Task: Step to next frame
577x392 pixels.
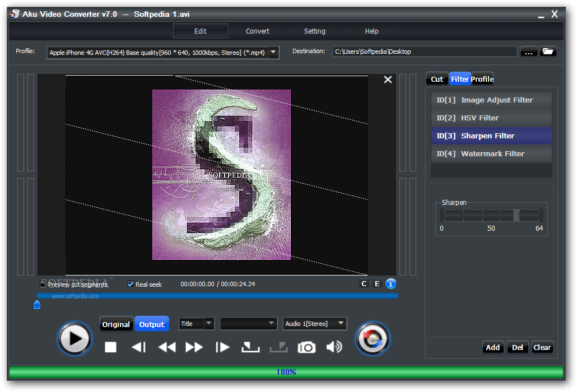Action: point(222,347)
